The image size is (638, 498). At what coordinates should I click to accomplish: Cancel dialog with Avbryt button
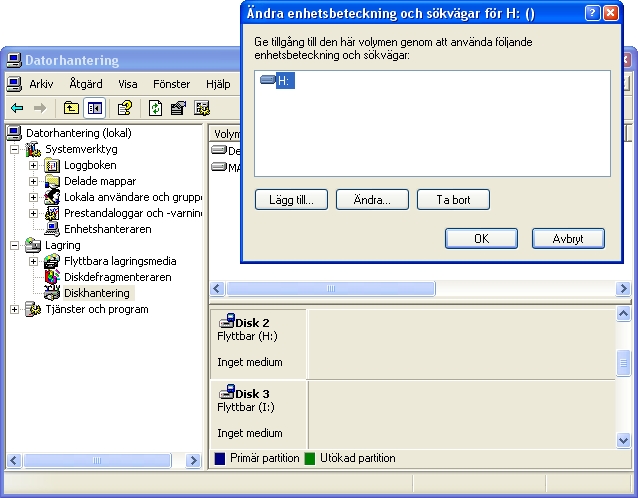tap(568, 238)
